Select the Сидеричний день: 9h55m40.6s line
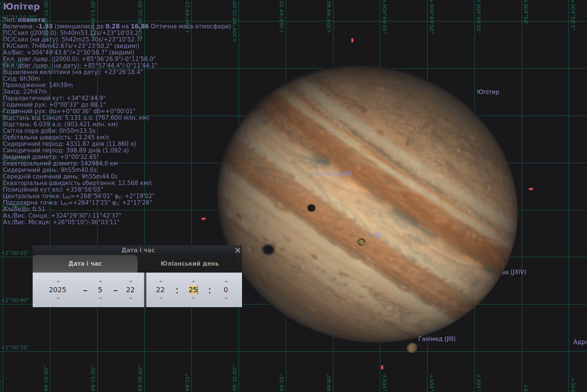Screen dimensions: 587x392 point(50,170)
